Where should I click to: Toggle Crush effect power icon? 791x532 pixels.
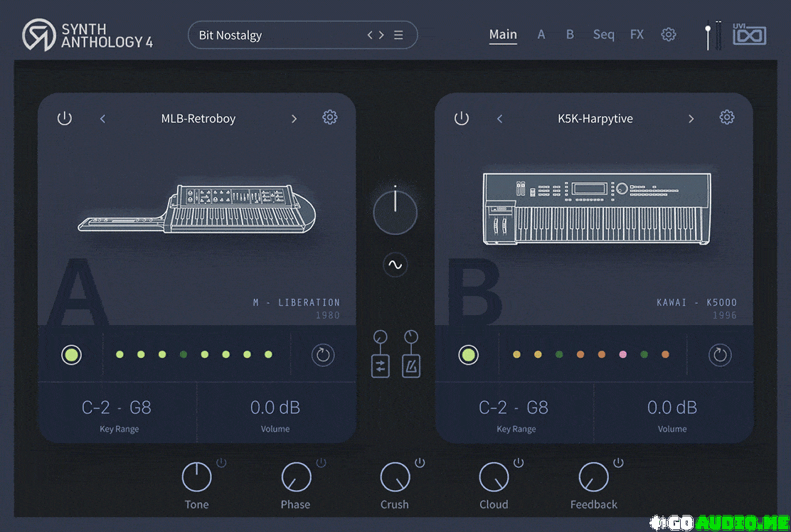pos(420,463)
